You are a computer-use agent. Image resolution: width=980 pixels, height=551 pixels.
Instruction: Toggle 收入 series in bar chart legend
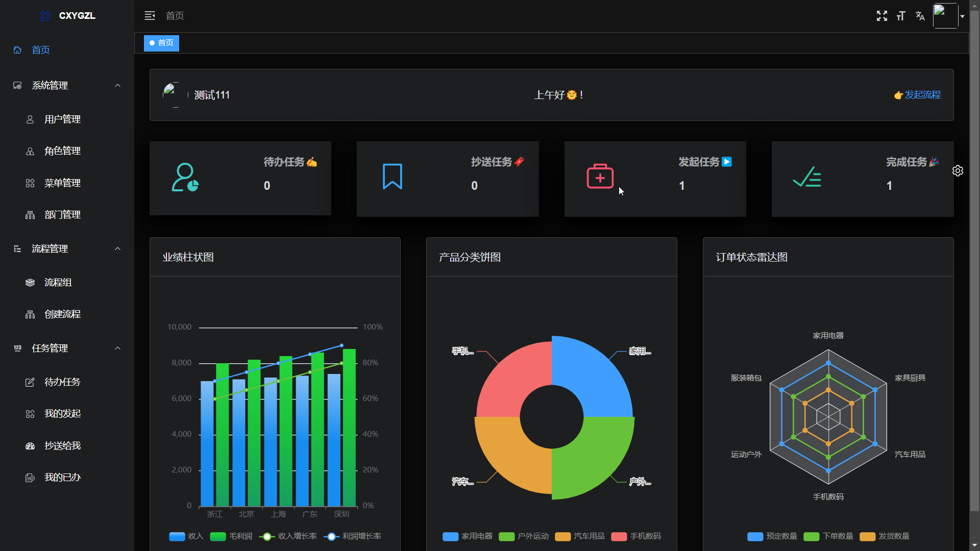[x=186, y=536]
